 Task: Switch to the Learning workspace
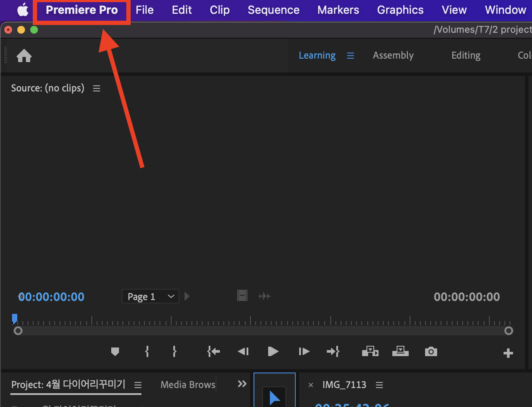[317, 56]
